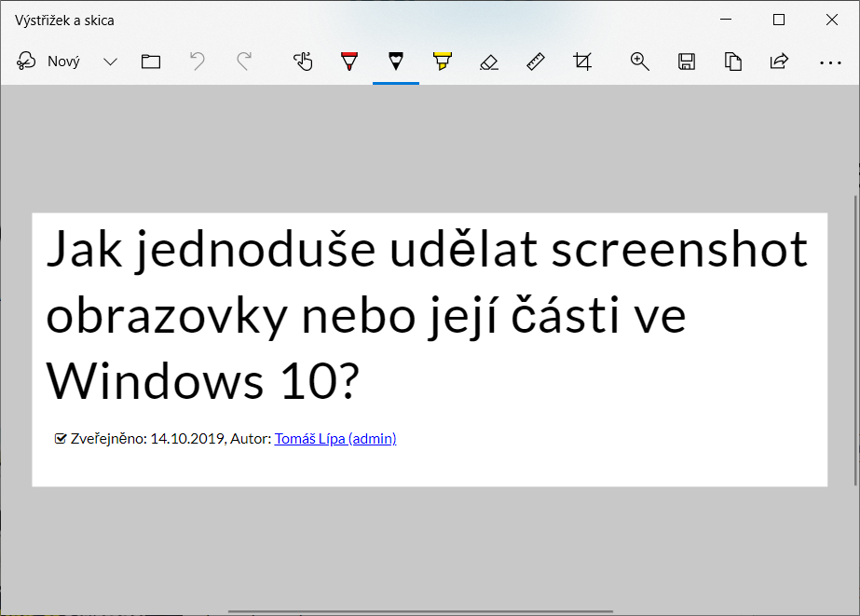Click the vertical scrollbar on right edge

point(855,340)
